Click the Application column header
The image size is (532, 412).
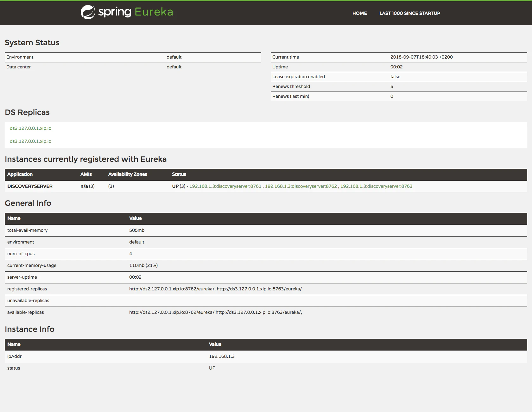click(20, 174)
